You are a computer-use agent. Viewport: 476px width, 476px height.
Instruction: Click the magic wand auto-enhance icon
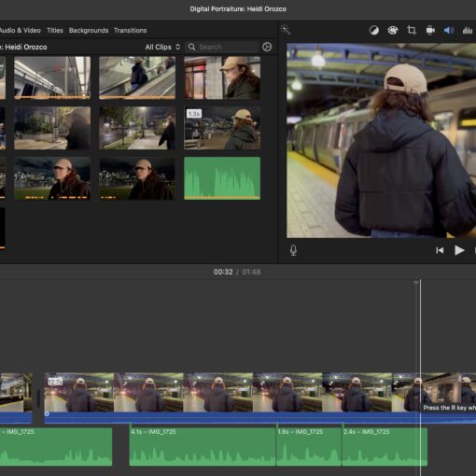coord(286,30)
